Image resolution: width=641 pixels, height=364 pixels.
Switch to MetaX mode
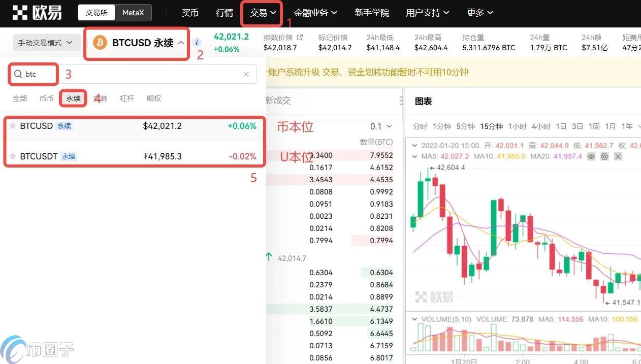click(133, 13)
